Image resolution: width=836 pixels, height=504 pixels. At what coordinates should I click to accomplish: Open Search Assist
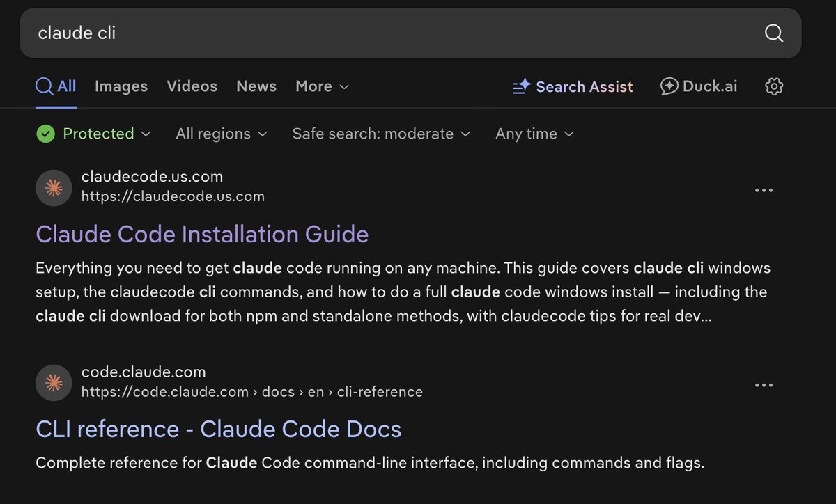pyautogui.click(x=573, y=86)
